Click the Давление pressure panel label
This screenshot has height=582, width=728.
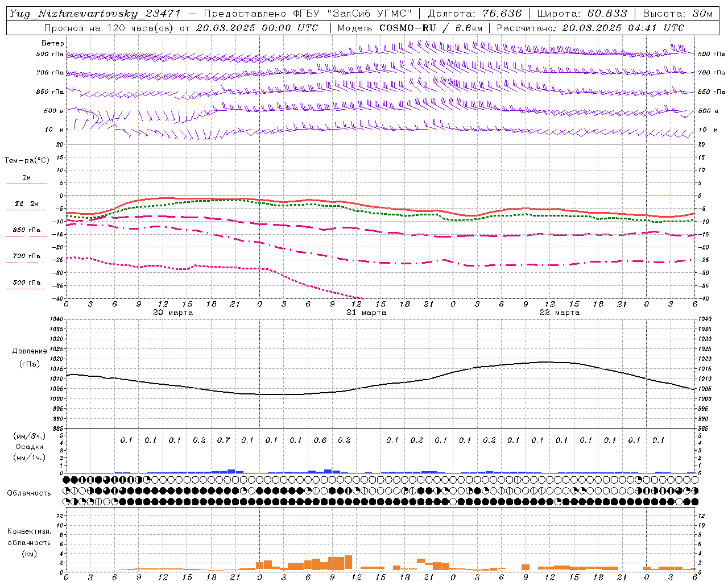[x=30, y=351]
